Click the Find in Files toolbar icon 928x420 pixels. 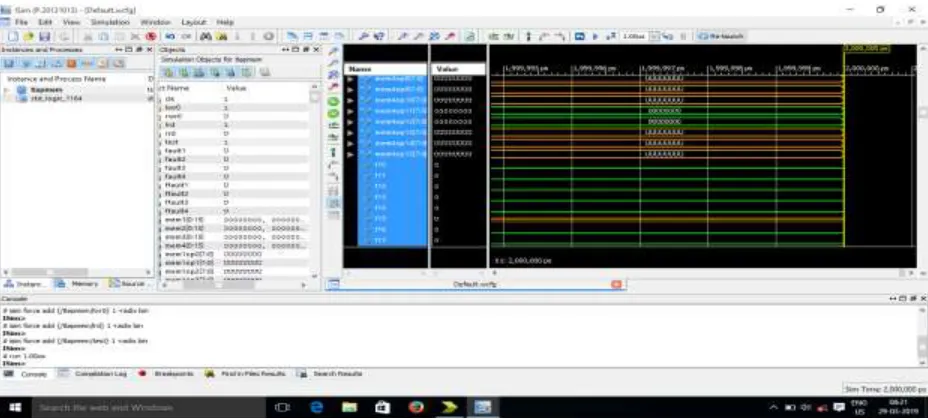tap(221, 36)
